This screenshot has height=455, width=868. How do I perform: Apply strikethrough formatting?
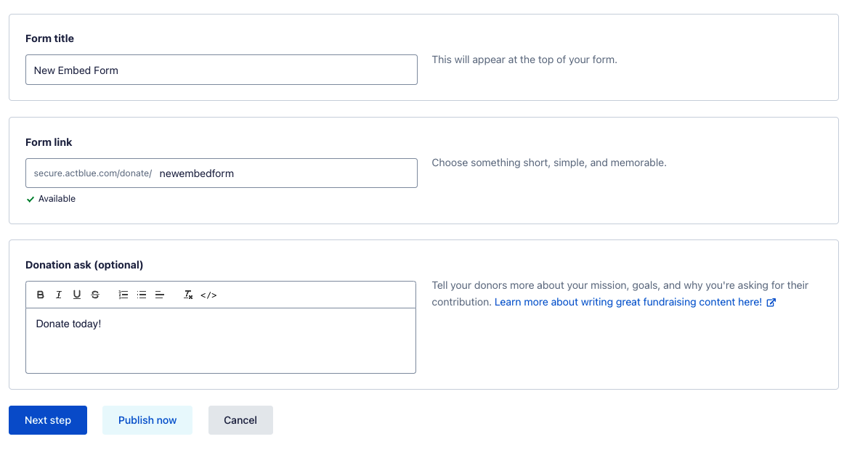point(95,295)
